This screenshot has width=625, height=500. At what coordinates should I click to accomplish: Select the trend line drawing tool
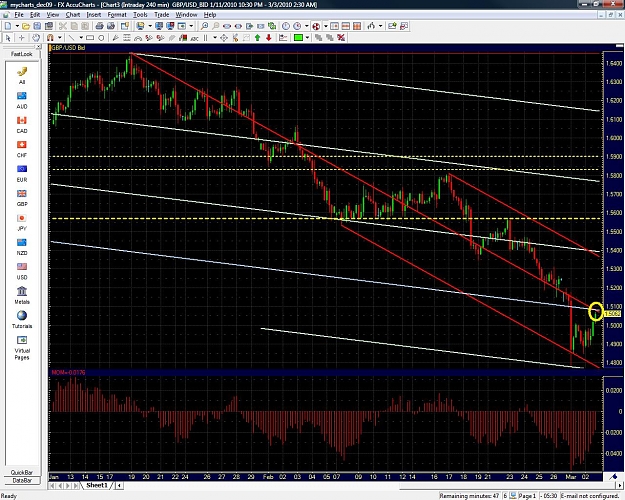pos(72,38)
